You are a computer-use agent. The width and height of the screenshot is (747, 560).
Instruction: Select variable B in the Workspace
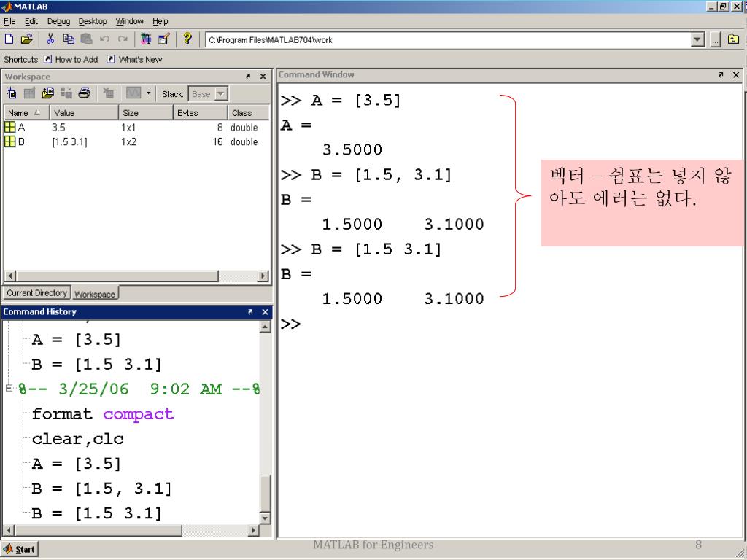(x=136, y=142)
